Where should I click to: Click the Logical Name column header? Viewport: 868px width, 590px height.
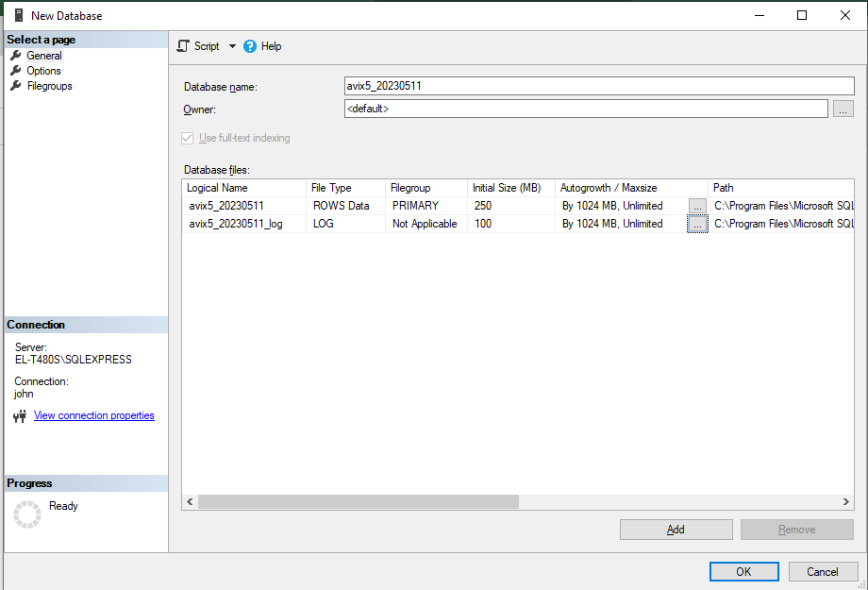click(243, 188)
